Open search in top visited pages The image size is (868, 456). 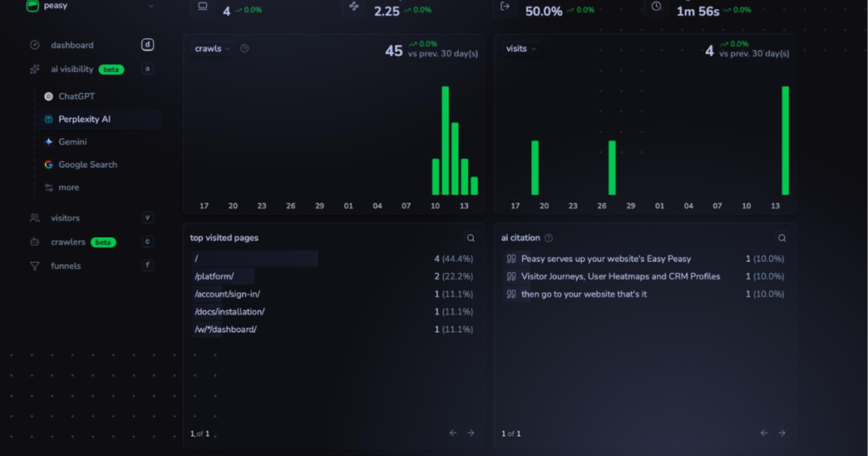click(x=470, y=238)
